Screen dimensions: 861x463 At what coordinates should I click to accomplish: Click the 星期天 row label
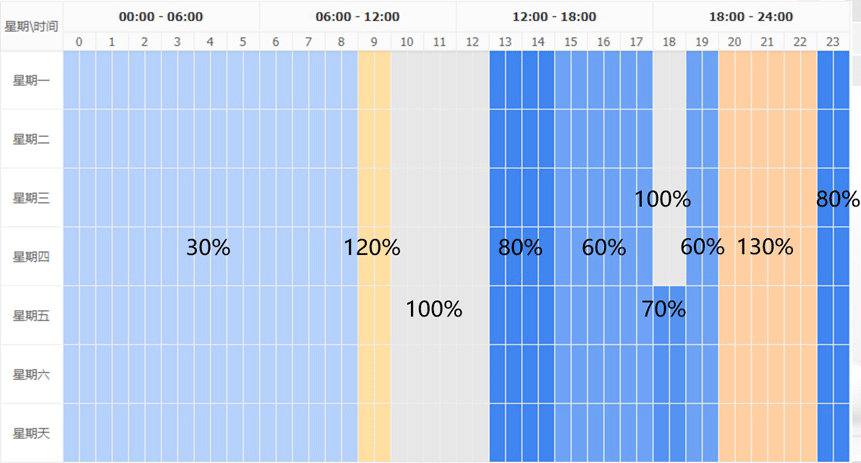[31, 433]
